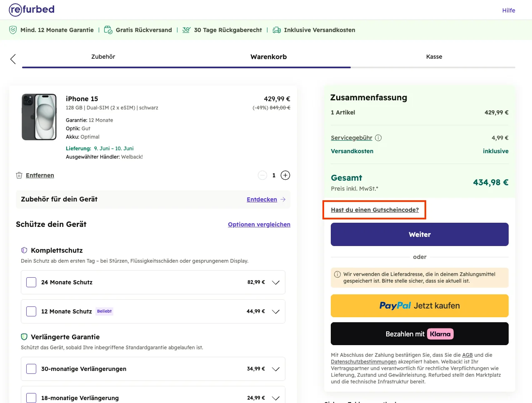Check the 12 Monate Schutz box

[x=31, y=311]
